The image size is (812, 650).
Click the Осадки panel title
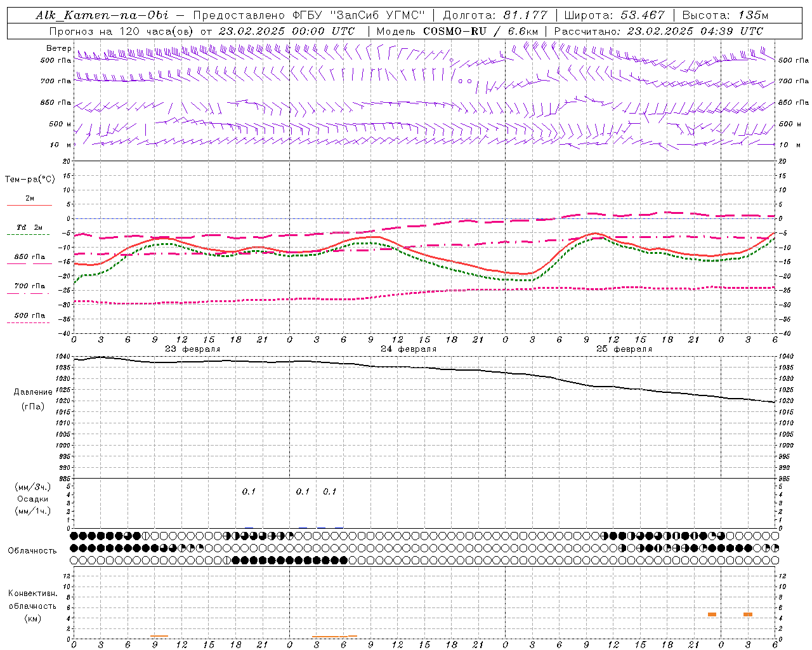33,499
